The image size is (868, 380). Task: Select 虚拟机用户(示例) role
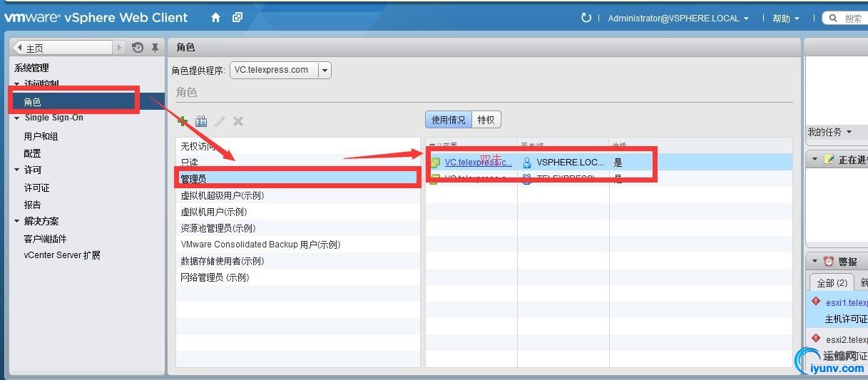(298, 212)
